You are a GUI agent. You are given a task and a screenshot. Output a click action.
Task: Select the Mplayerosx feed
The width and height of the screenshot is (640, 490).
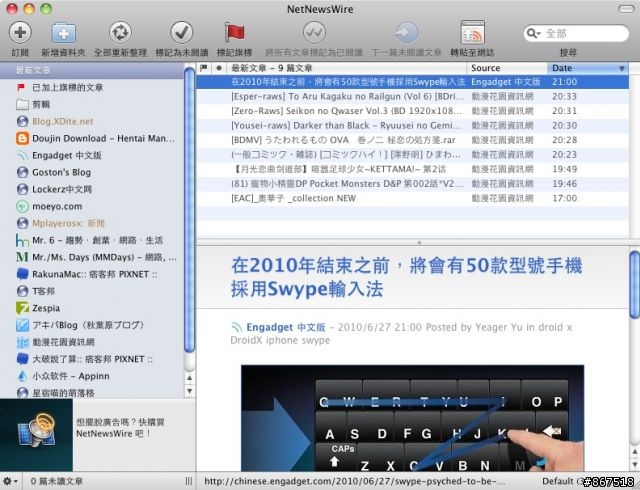[68, 223]
